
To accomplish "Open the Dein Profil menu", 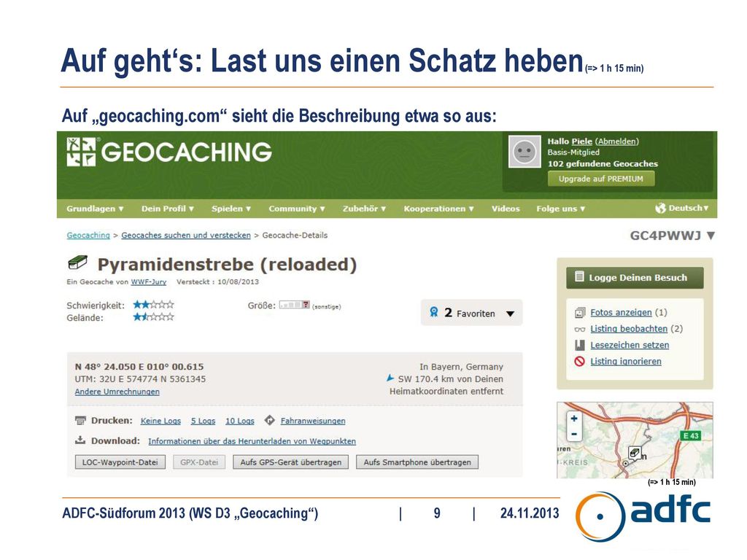I will tap(168, 209).
